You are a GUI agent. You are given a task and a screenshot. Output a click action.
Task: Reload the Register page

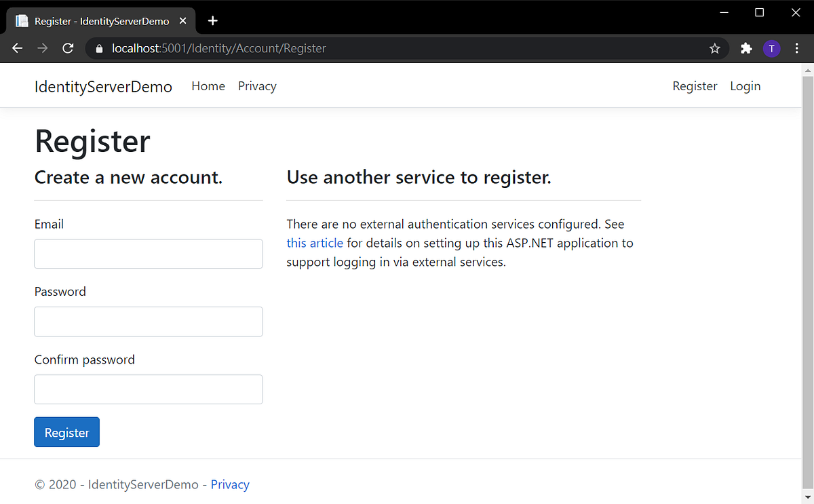coord(67,47)
